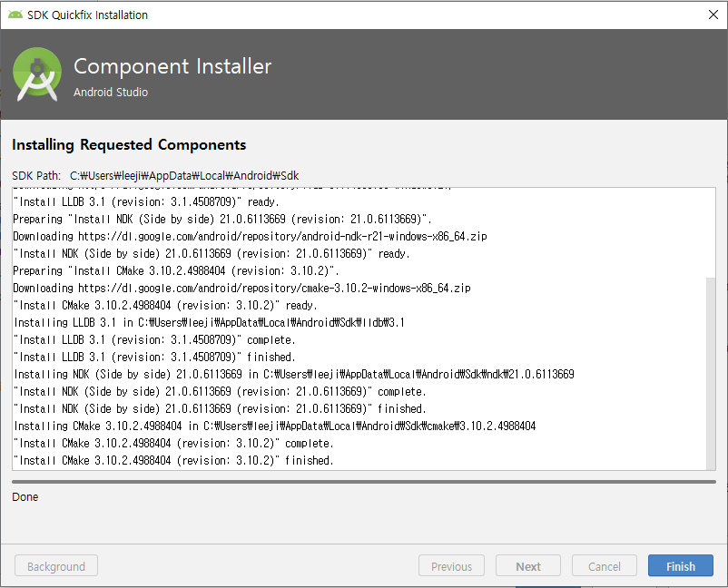Click the Done status label
Screen dimensions: 728x588
[25, 497]
